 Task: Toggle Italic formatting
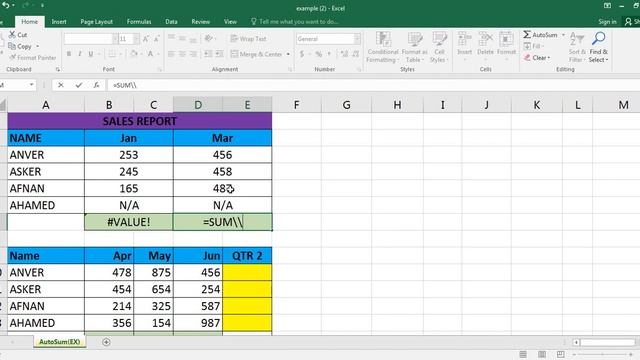(x=80, y=54)
